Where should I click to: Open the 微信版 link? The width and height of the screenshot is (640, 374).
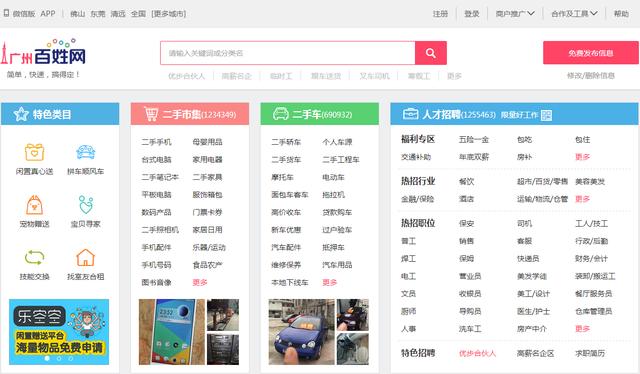[x=24, y=14]
